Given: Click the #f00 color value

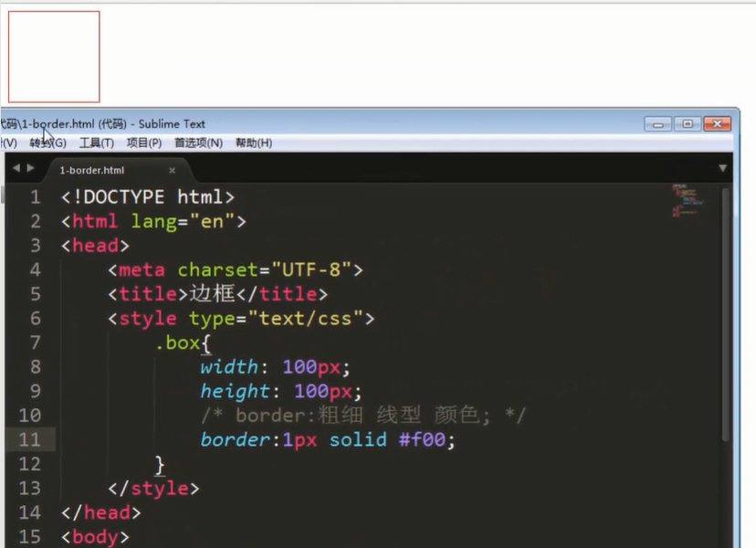Looking at the screenshot, I should [x=425, y=439].
